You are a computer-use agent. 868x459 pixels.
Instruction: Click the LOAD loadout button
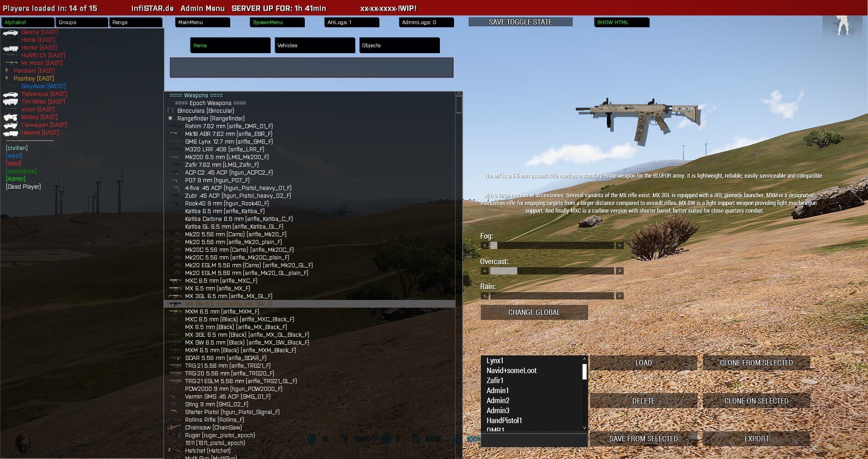coord(643,363)
